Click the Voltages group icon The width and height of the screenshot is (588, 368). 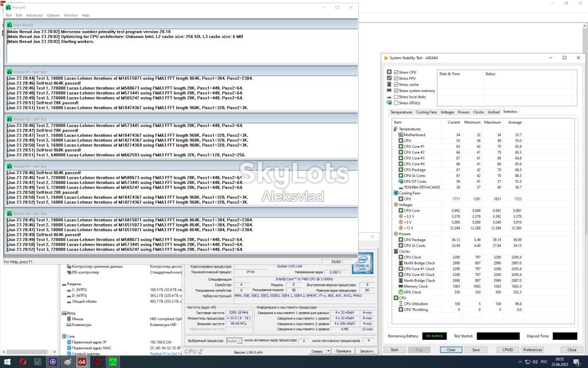(396, 205)
